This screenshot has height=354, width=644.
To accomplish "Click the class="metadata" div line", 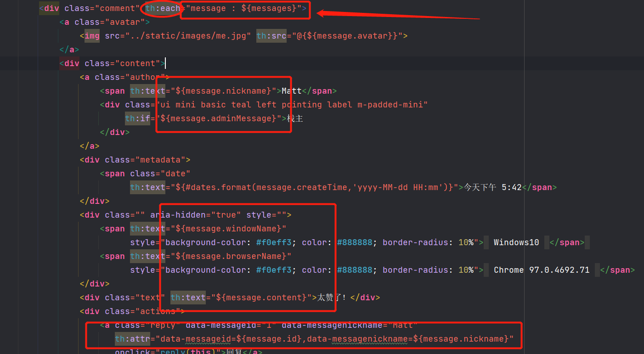I will tap(135, 160).
